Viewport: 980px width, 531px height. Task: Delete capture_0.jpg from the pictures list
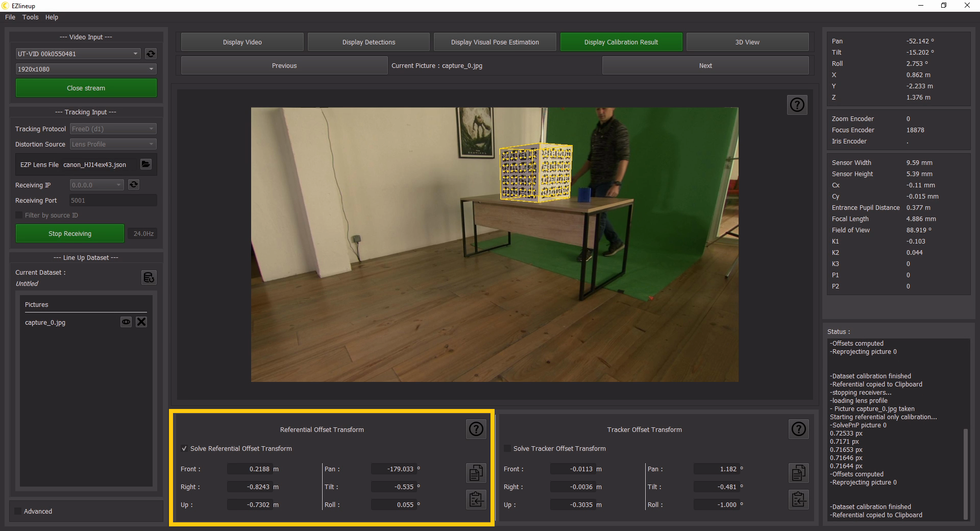coord(141,322)
